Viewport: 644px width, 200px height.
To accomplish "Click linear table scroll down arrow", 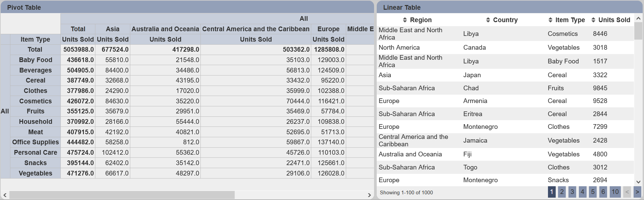I will coord(638,182).
